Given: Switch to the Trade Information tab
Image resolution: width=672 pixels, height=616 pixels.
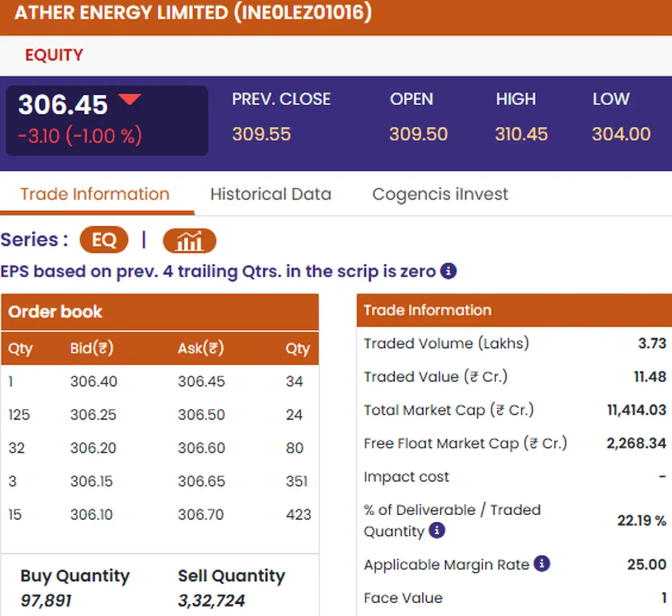Looking at the screenshot, I should click(x=95, y=194).
